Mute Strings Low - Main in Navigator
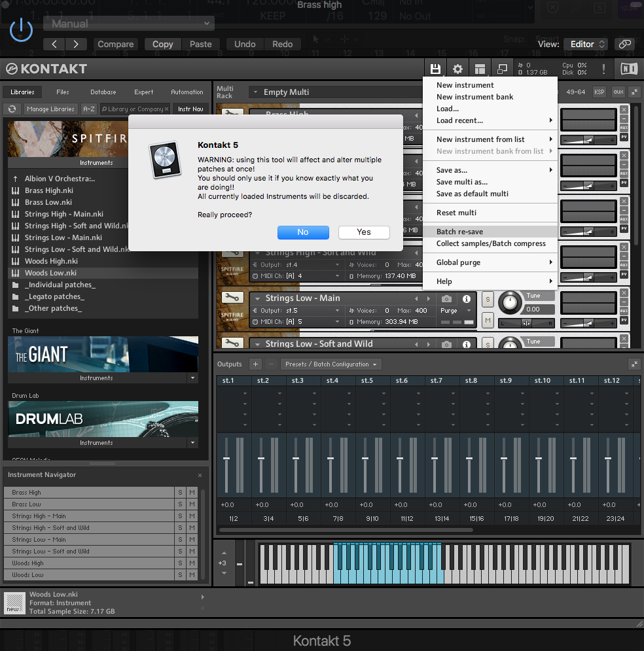Viewport: 644px width, 651px height. pos(192,540)
